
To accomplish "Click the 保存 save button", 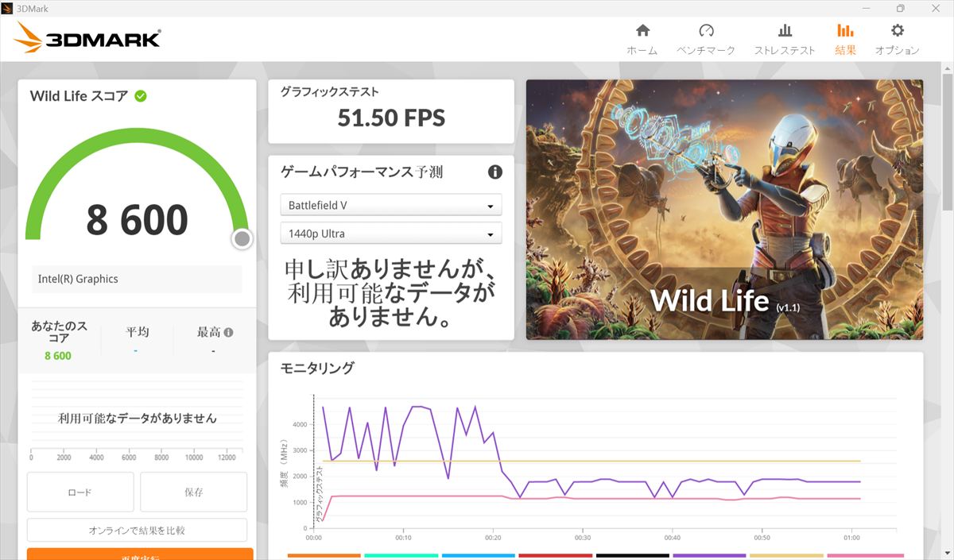I will (x=194, y=492).
